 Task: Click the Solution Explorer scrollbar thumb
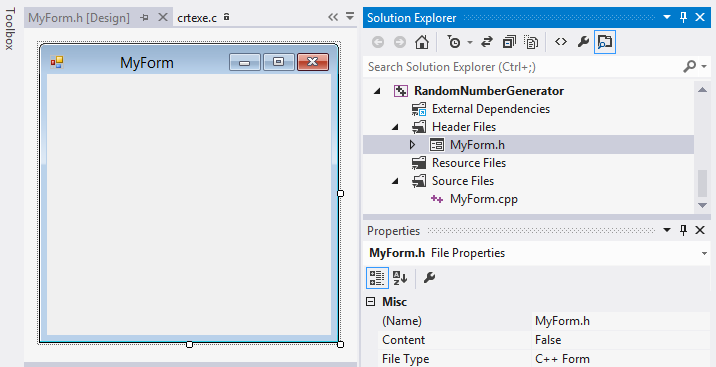[703, 183]
